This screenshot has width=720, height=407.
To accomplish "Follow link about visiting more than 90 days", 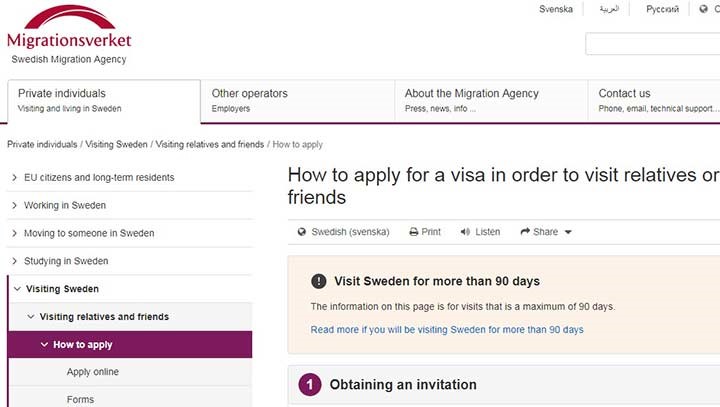I will pyautogui.click(x=447, y=330).
